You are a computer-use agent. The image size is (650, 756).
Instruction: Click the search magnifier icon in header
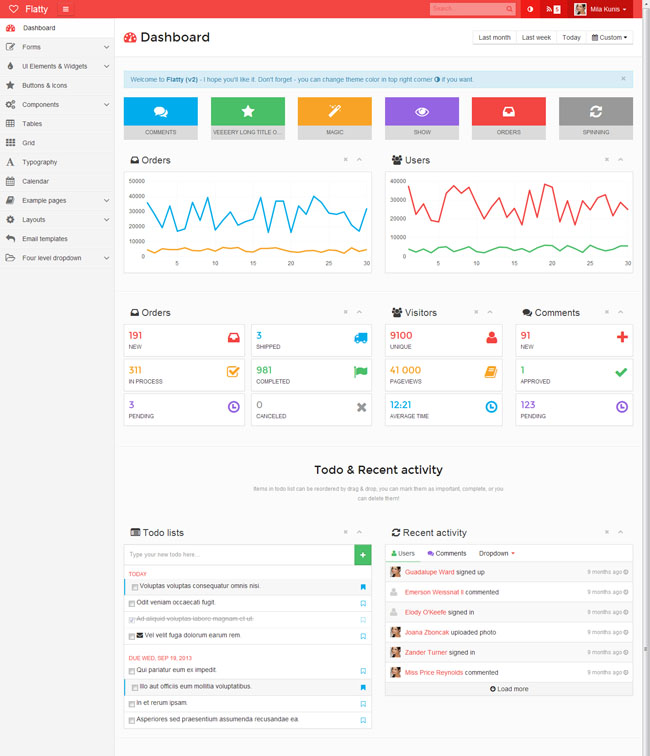point(509,9)
